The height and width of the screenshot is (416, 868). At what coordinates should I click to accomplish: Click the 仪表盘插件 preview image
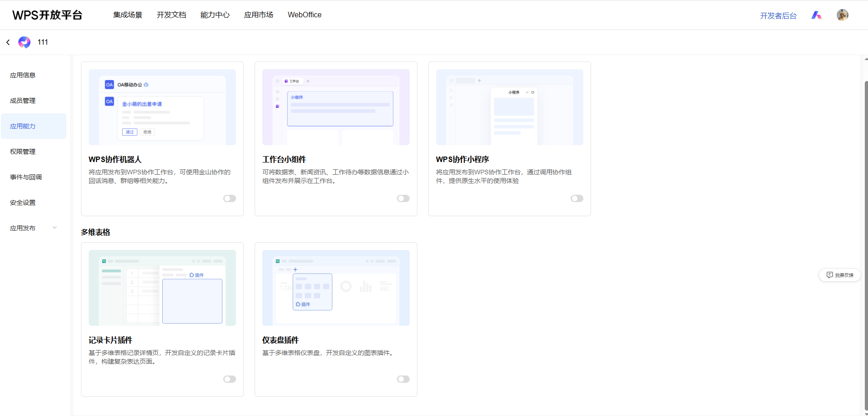(336, 288)
